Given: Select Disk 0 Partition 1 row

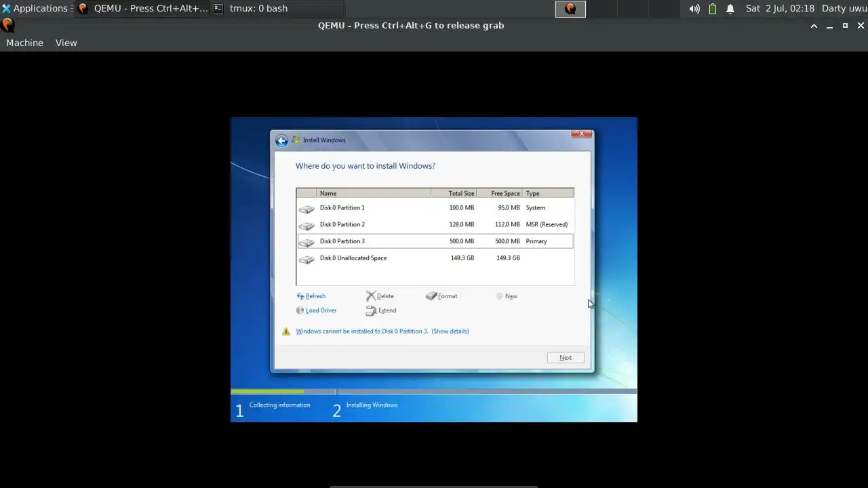Looking at the screenshot, I should [x=435, y=208].
